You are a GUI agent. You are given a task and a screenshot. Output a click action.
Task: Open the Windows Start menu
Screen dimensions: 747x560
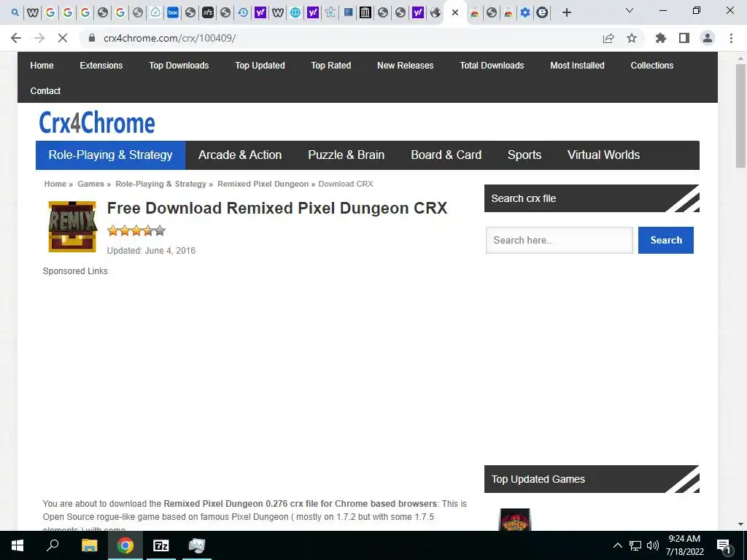click(18, 545)
